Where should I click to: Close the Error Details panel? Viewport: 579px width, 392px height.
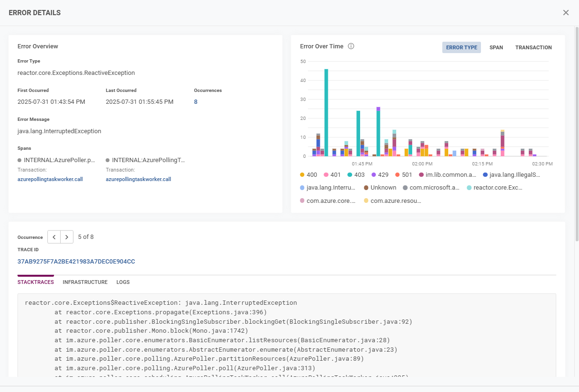[566, 13]
